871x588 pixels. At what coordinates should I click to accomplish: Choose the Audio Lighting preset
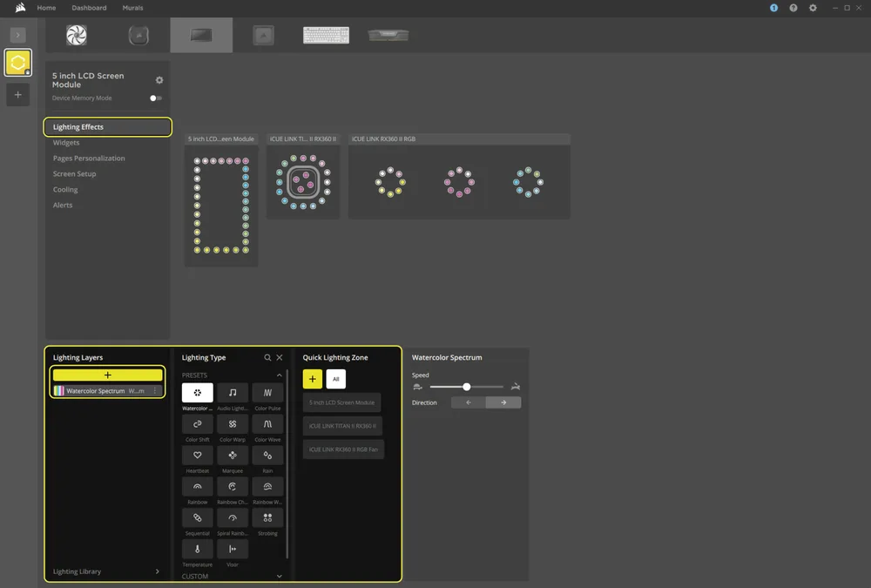pyautogui.click(x=233, y=392)
